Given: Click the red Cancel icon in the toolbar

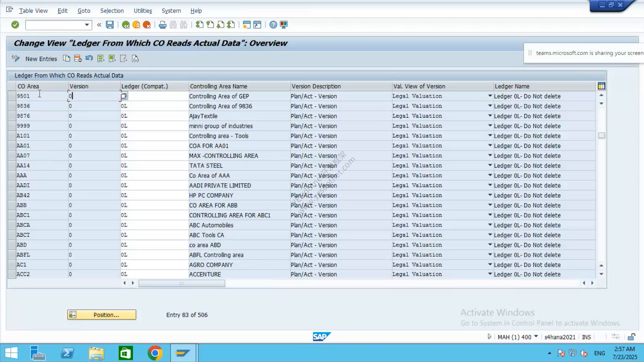Looking at the screenshot, I should point(147,24).
